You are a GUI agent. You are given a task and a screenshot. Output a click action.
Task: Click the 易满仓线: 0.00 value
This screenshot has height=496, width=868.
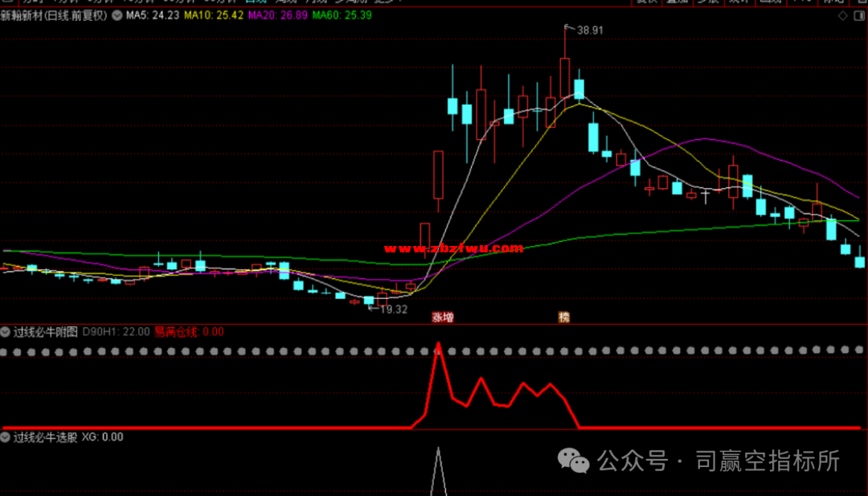pyautogui.click(x=190, y=332)
